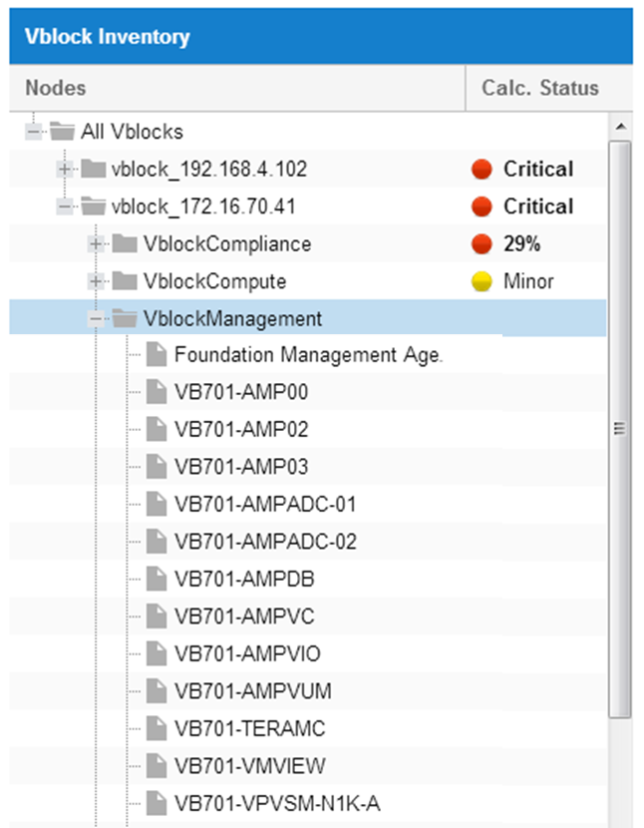
Task: Click the VB701-TERAMC file icon
Action: tap(157, 728)
